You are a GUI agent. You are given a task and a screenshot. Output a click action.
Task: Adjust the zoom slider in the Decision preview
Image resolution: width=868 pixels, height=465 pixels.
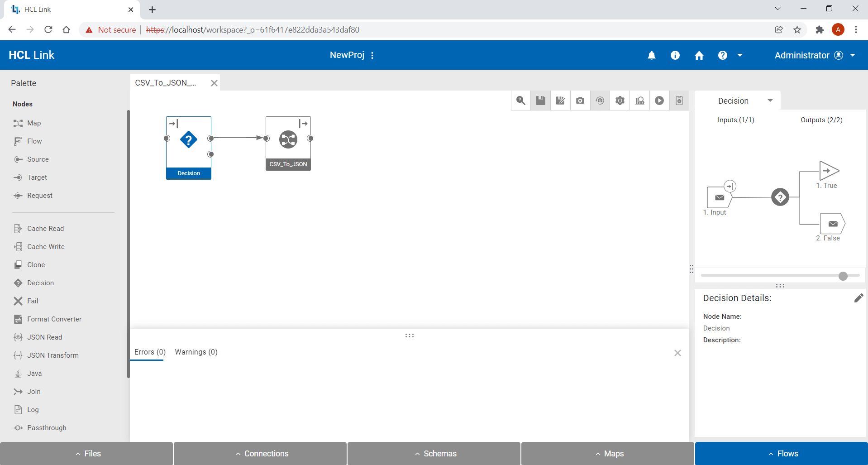point(843,275)
